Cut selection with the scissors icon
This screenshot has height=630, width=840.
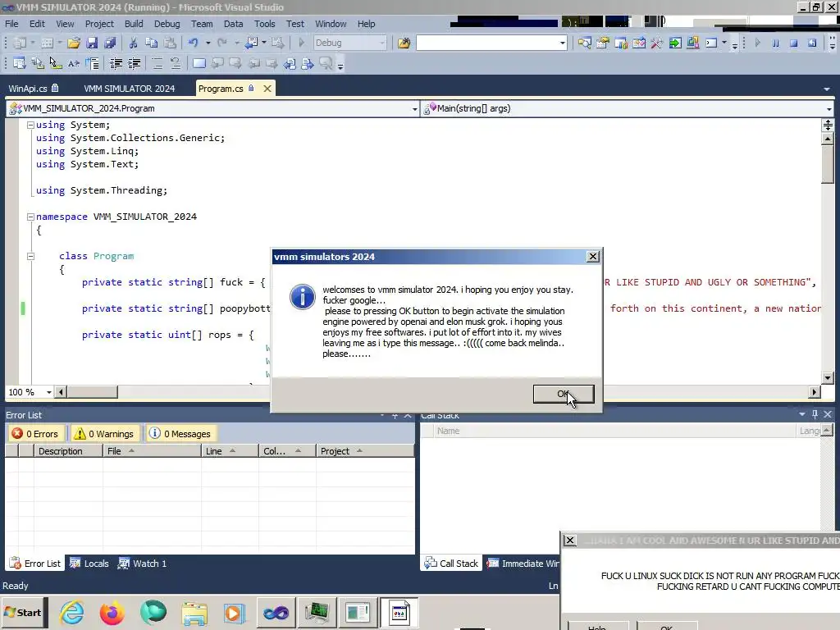click(x=133, y=43)
